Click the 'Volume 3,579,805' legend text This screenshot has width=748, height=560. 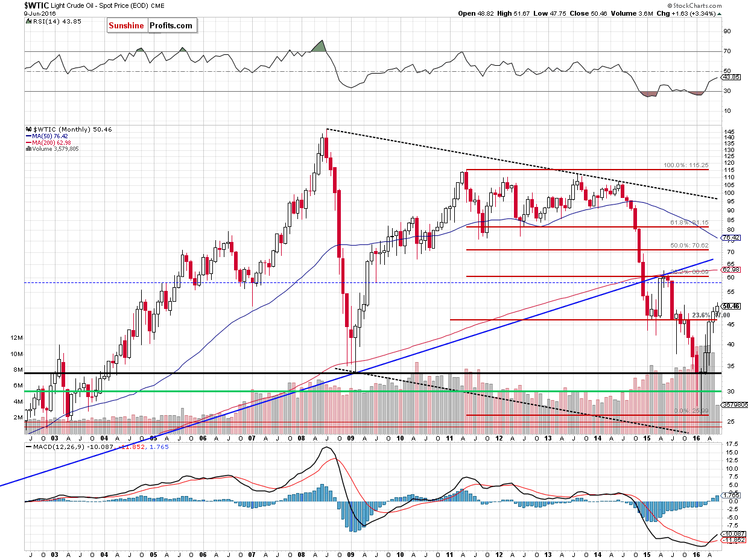55,148
